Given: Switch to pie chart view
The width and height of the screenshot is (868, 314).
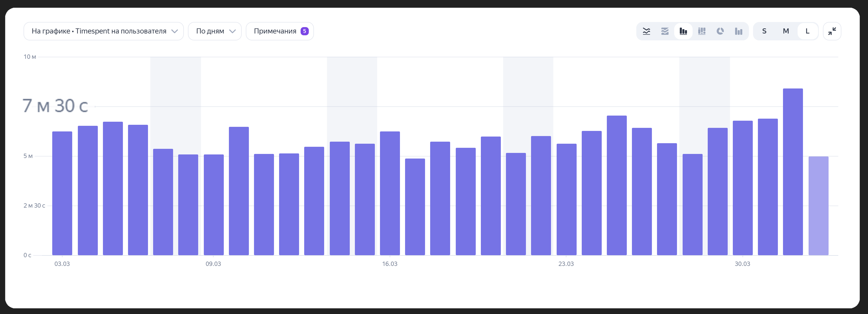Looking at the screenshot, I should tap(720, 31).
